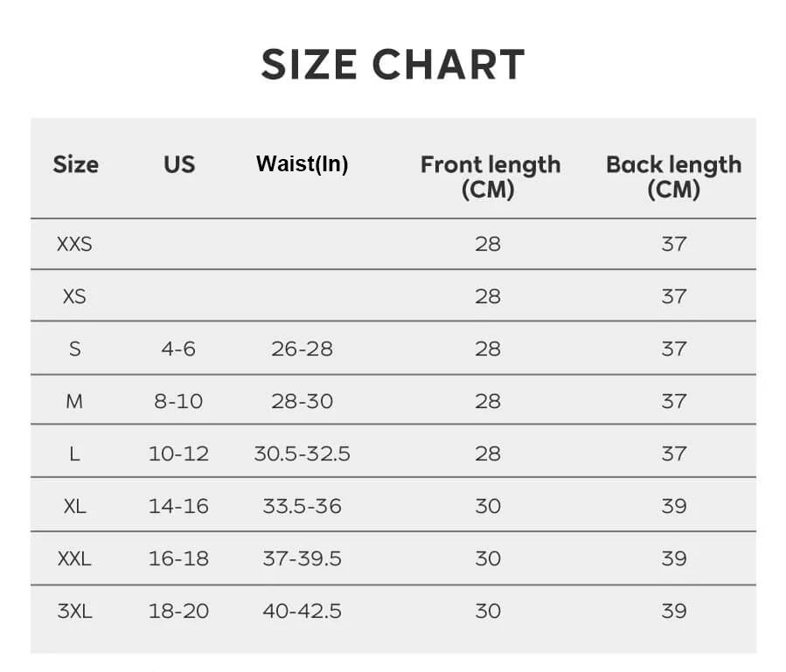The width and height of the screenshot is (786, 672).
Task: Click US size 4-6 cell
Action: pyautogui.click(x=178, y=349)
